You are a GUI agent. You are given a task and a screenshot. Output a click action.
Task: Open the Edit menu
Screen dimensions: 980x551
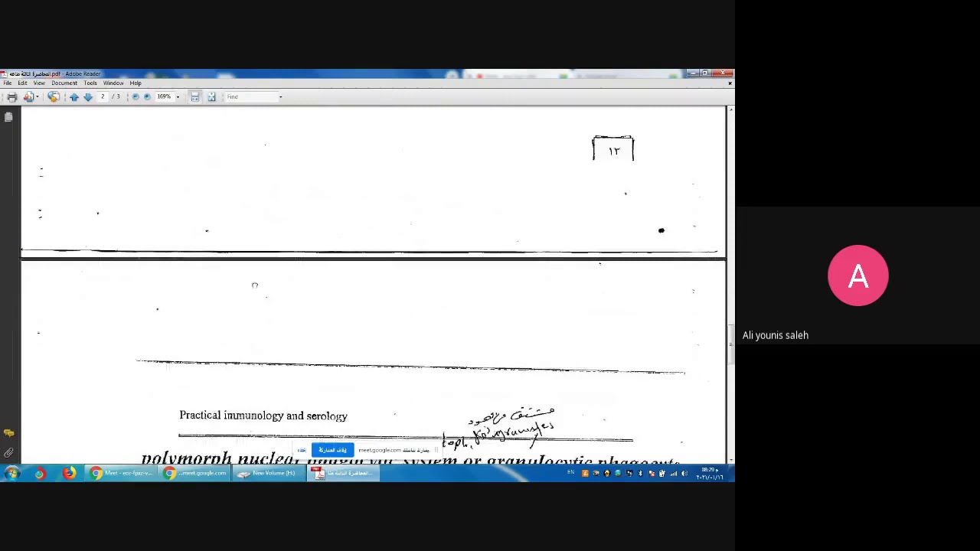[x=22, y=83]
